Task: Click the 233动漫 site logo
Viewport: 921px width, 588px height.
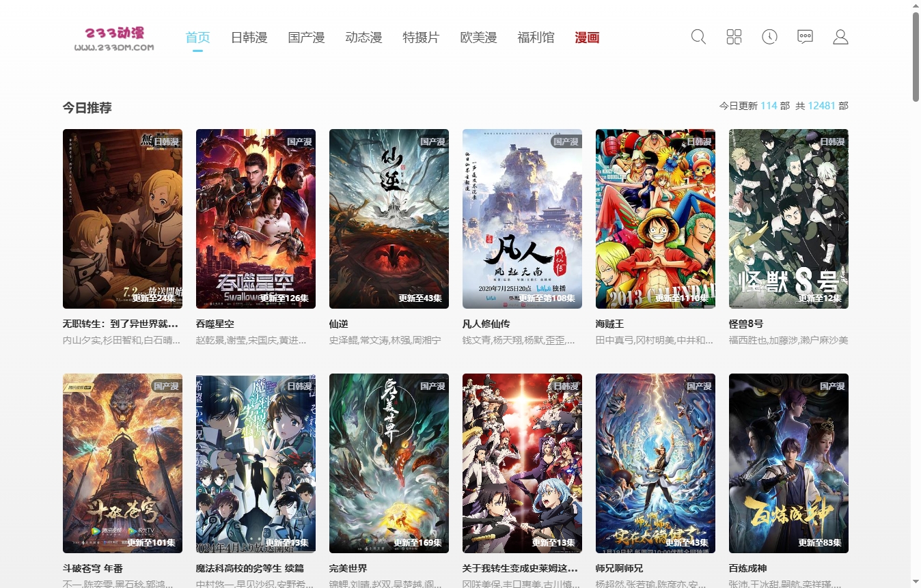Action: click(114, 38)
